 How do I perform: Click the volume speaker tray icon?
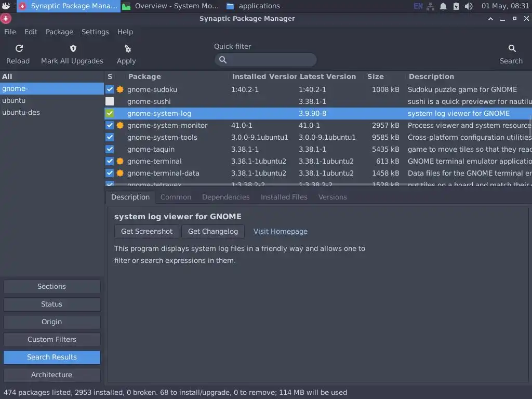point(469,6)
